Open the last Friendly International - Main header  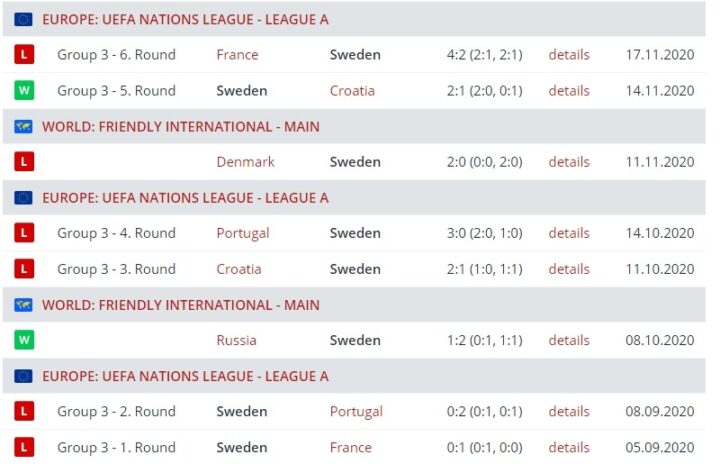click(x=181, y=305)
